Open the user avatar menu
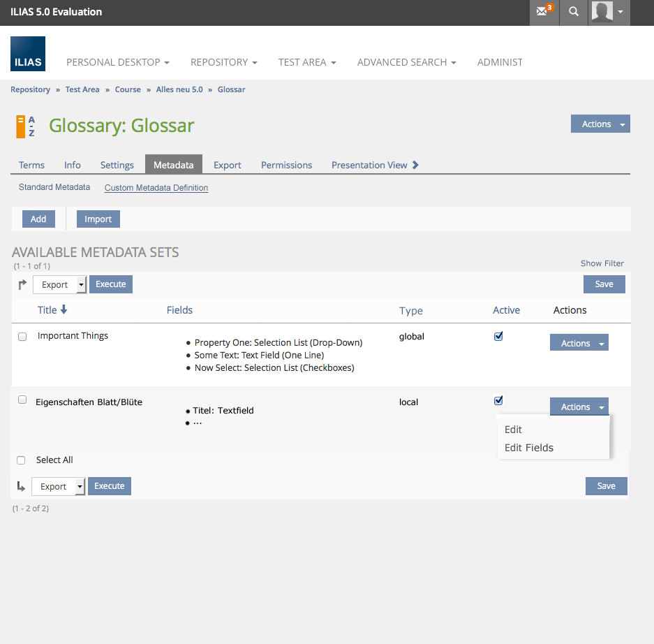Screen dimensions: 654x644 pos(609,12)
